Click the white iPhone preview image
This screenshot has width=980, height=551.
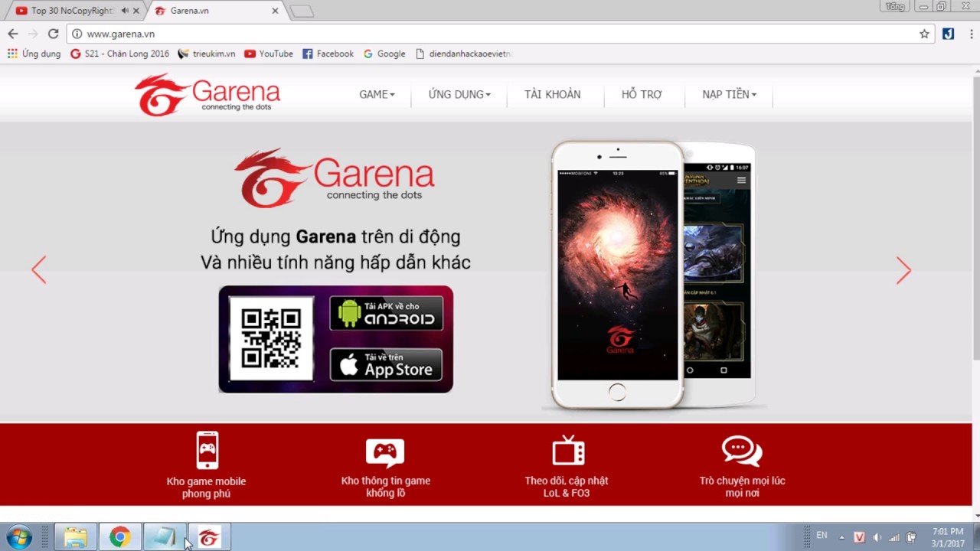tap(617, 274)
